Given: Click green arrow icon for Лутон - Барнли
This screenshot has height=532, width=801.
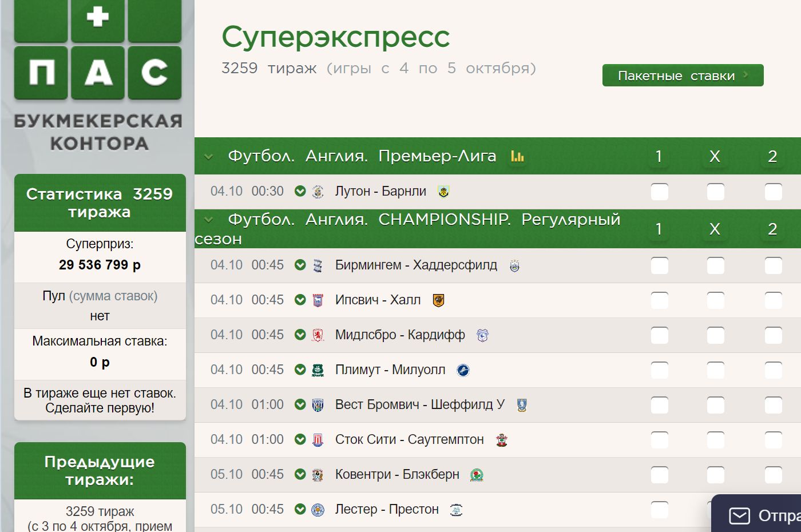Looking at the screenshot, I should [x=300, y=191].
